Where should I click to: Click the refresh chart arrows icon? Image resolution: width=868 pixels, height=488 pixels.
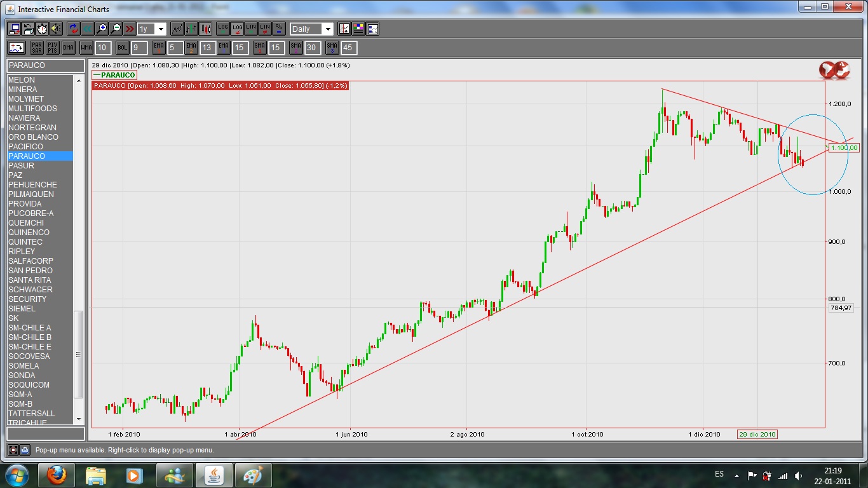[x=73, y=29]
